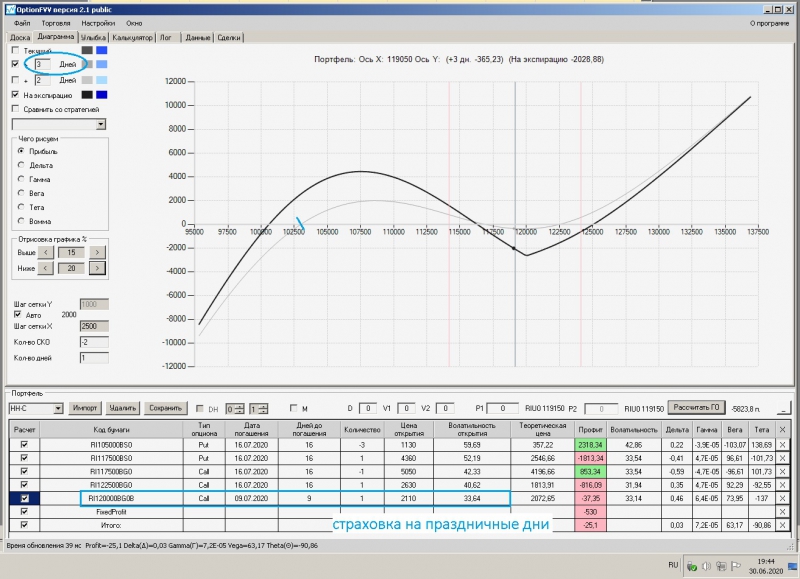Decrease Выше value with left arrow

point(45,252)
